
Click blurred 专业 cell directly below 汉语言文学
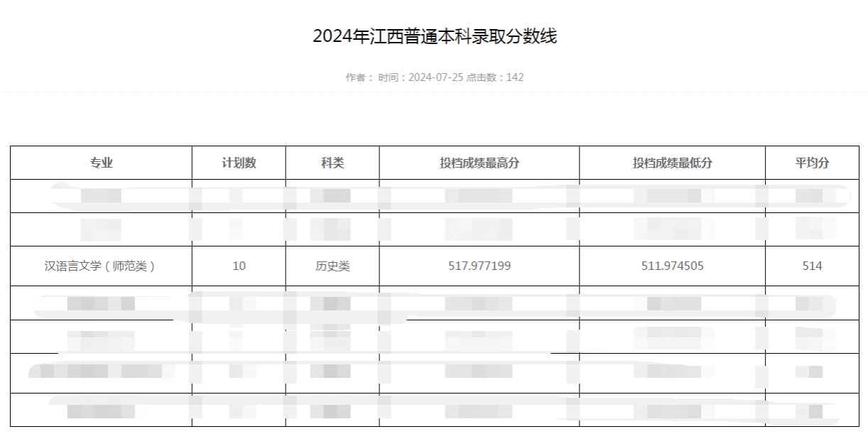(x=101, y=303)
